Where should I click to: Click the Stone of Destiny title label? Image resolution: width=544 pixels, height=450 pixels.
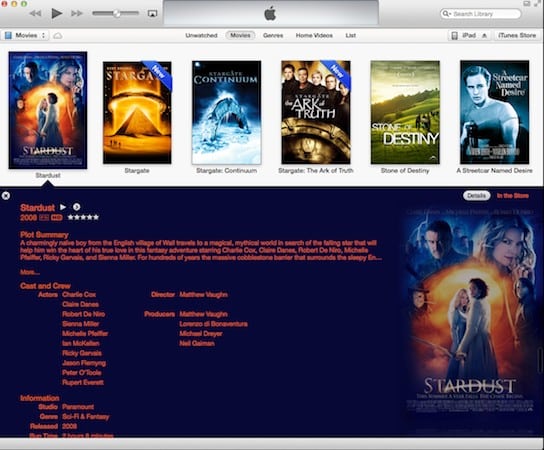[405, 171]
